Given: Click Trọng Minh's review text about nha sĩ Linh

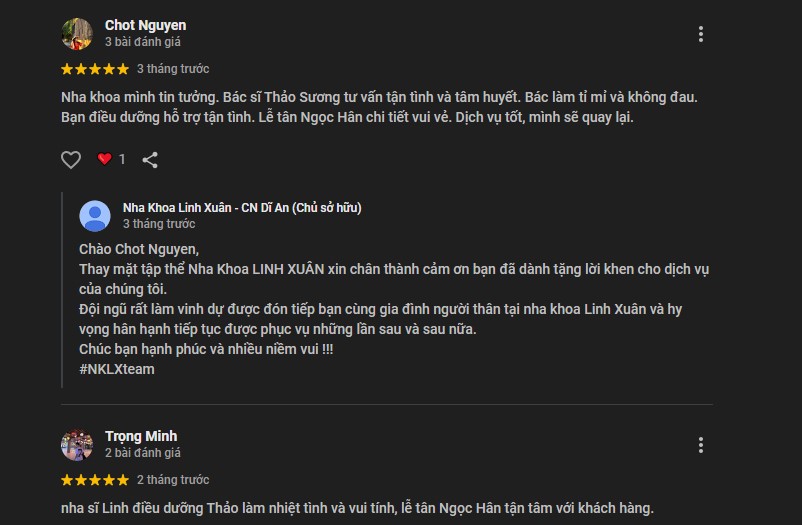Looking at the screenshot, I should pyautogui.click(x=357, y=508).
